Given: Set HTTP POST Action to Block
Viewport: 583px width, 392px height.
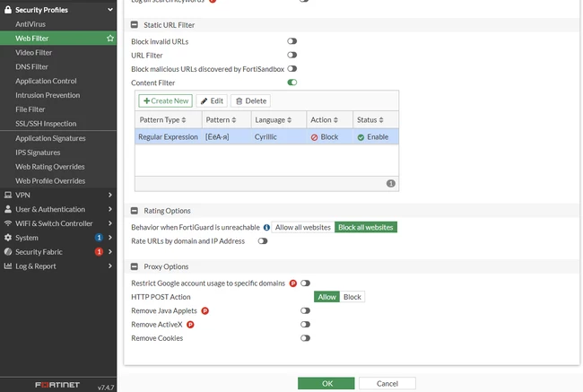Looking at the screenshot, I should point(352,297).
